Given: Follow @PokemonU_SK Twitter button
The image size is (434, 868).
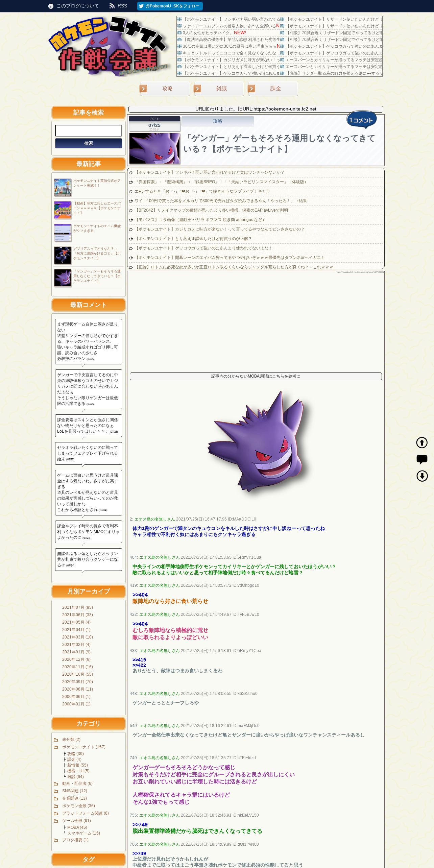Looking at the screenshot, I should tap(170, 6).
